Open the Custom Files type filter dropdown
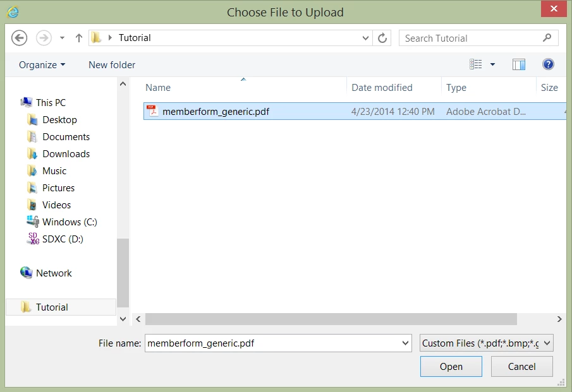 pyautogui.click(x=486, y=343)
